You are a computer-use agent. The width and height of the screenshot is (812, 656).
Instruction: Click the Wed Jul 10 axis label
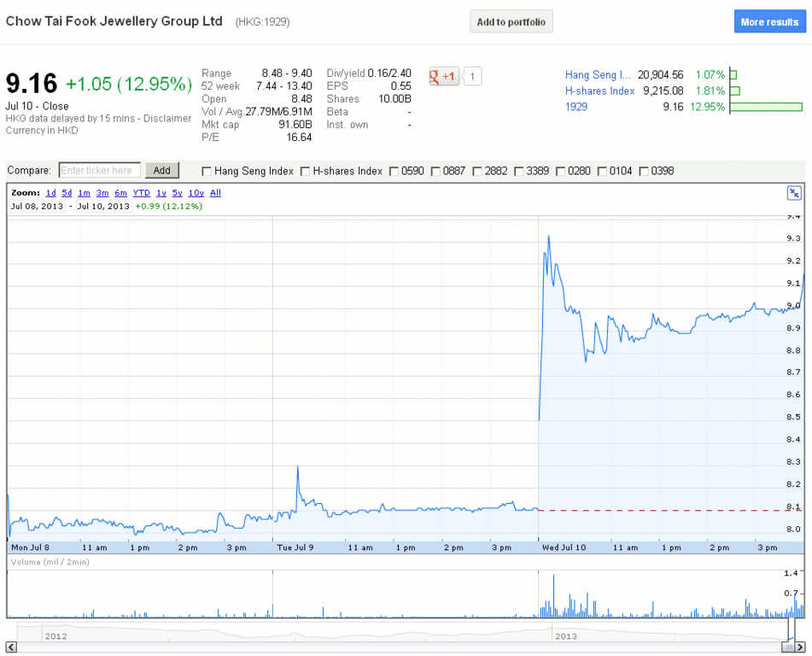(564, 548)
